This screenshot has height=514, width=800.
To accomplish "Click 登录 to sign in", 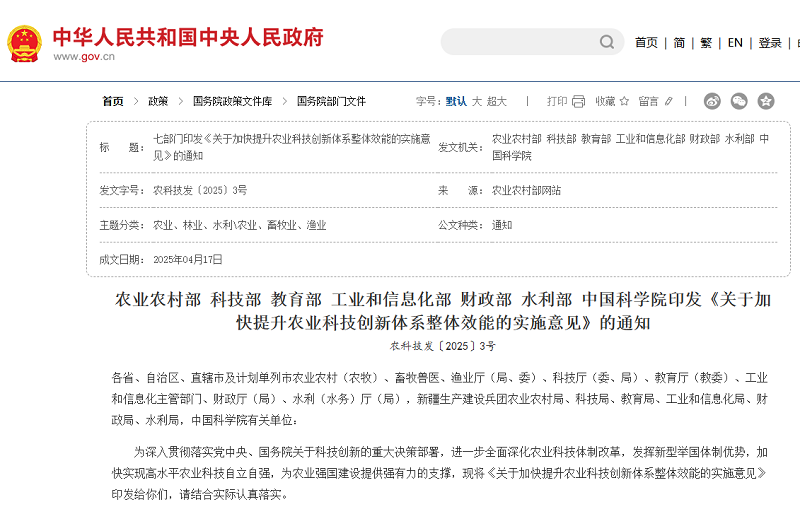I will click(x=770, y=43).
